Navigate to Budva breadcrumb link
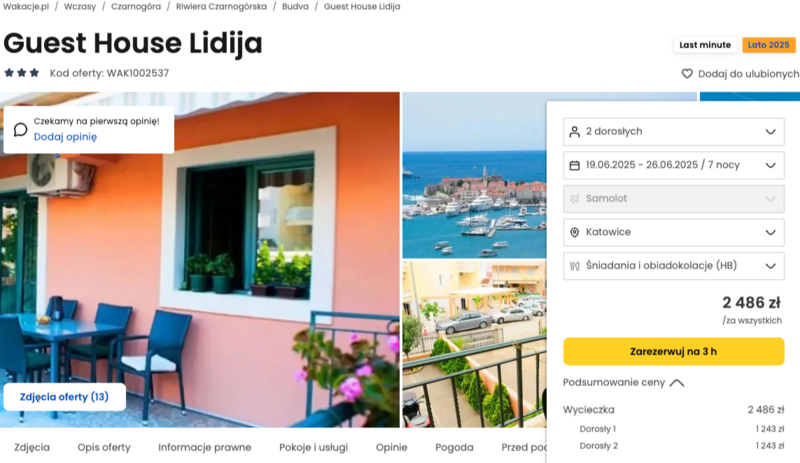 [x=295, y=7]
